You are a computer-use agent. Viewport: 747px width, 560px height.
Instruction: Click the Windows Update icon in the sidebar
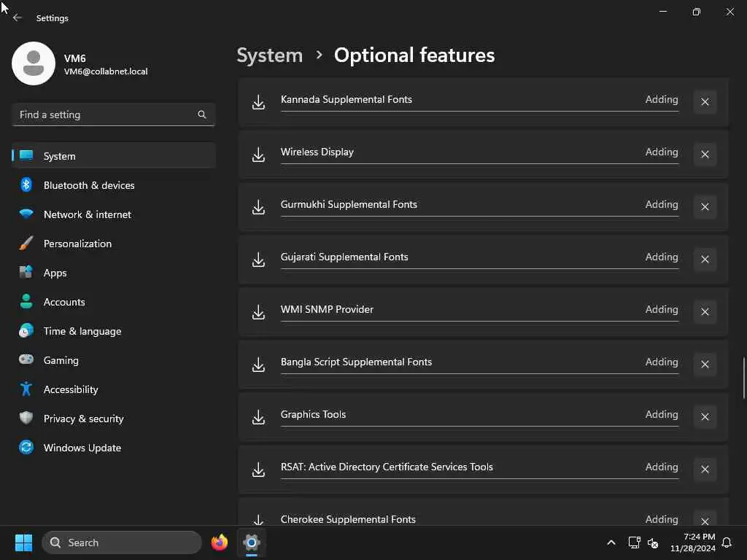[x=26, y=448]
